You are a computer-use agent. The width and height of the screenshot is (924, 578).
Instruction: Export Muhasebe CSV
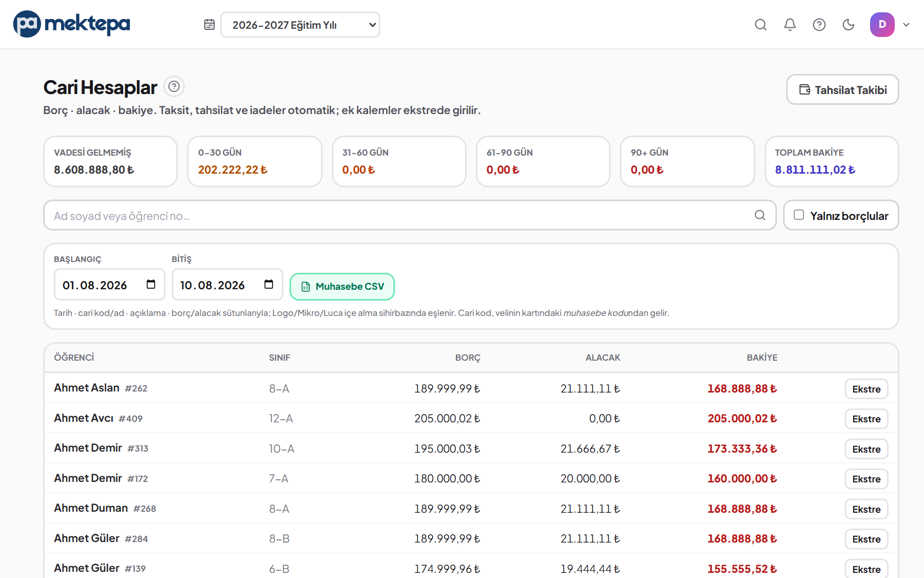342,287
